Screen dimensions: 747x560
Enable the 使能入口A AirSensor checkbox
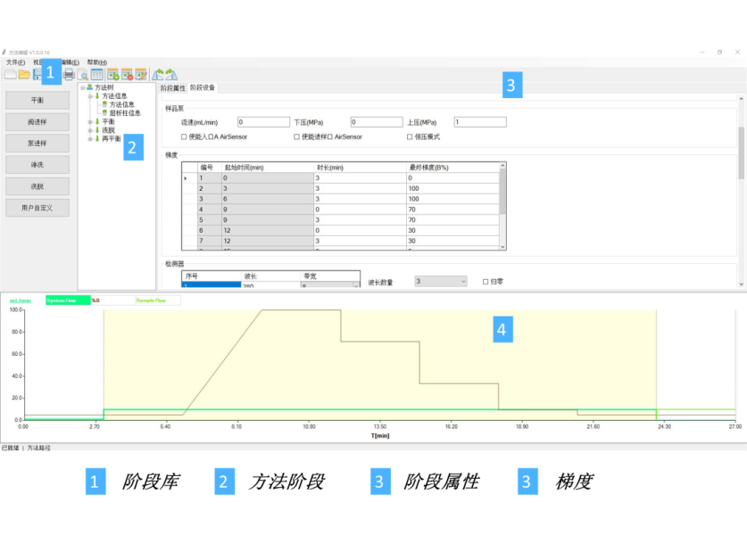tap(184, 137)
